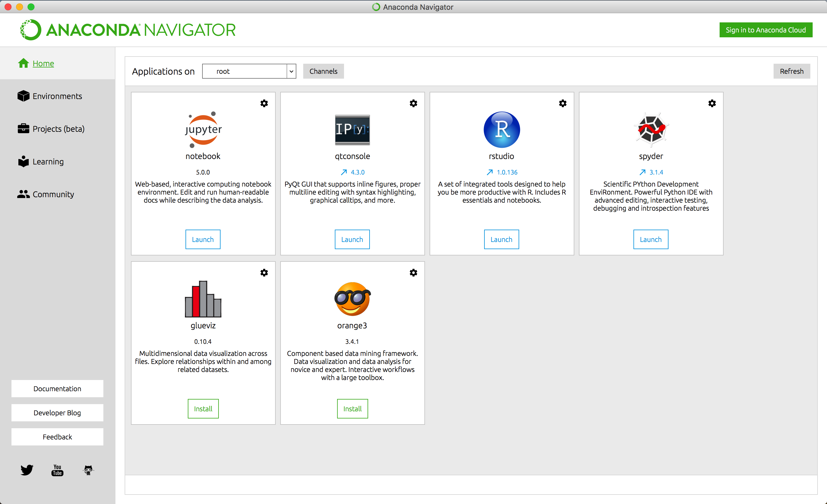Open settings gear on notebook card
The width and height of the screenshot is (827, 504).
[264, 103]
